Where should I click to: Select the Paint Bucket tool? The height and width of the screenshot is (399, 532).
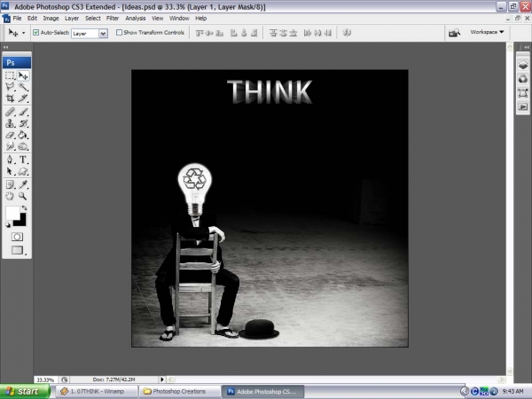click(23, 135)
